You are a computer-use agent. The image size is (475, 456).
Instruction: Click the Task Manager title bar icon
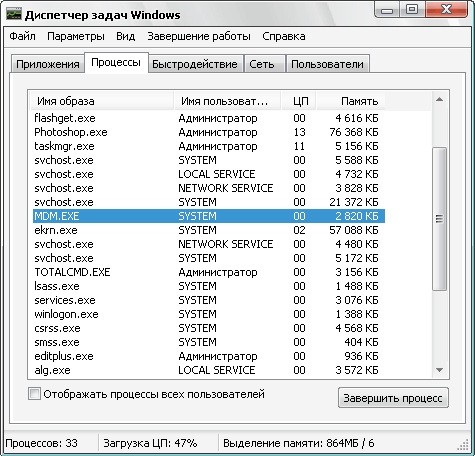14,14
